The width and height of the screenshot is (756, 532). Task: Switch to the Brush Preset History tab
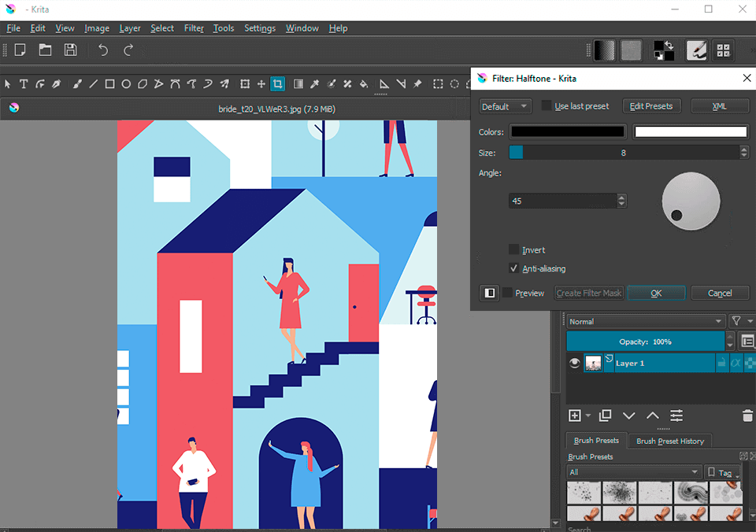[670, 441]
